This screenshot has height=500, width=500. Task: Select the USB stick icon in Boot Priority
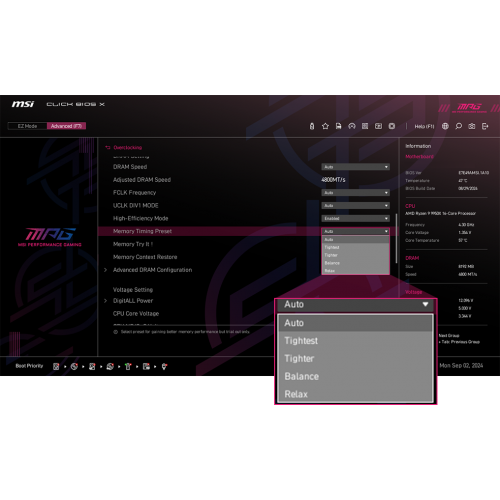128,366
